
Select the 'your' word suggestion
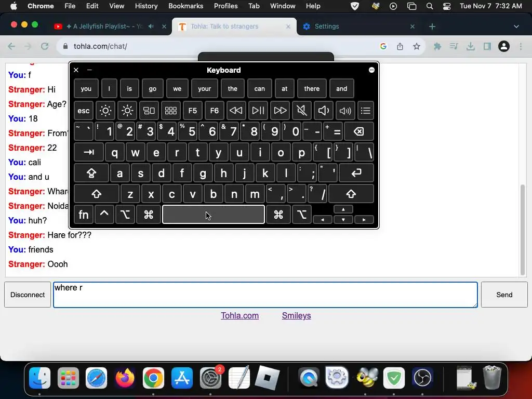coord(205,88)
